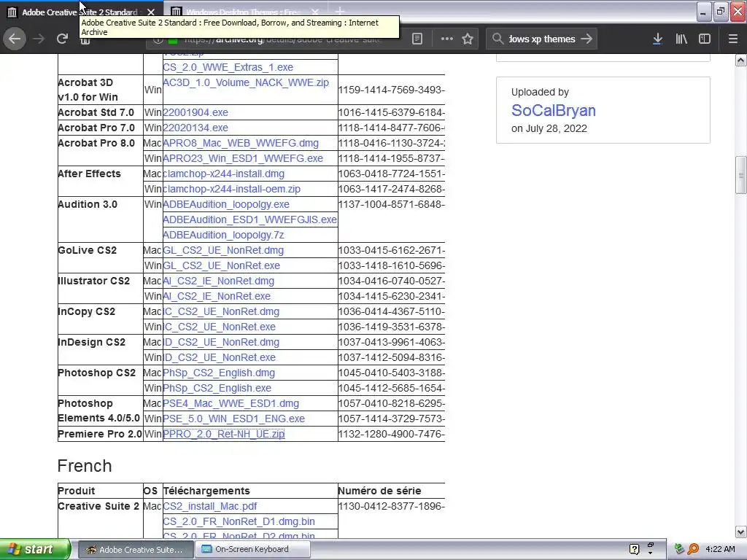Click the magnifier tray icon in system tray
The height and width of the screenshot is (560, 747).
click(x=694, y=549)
